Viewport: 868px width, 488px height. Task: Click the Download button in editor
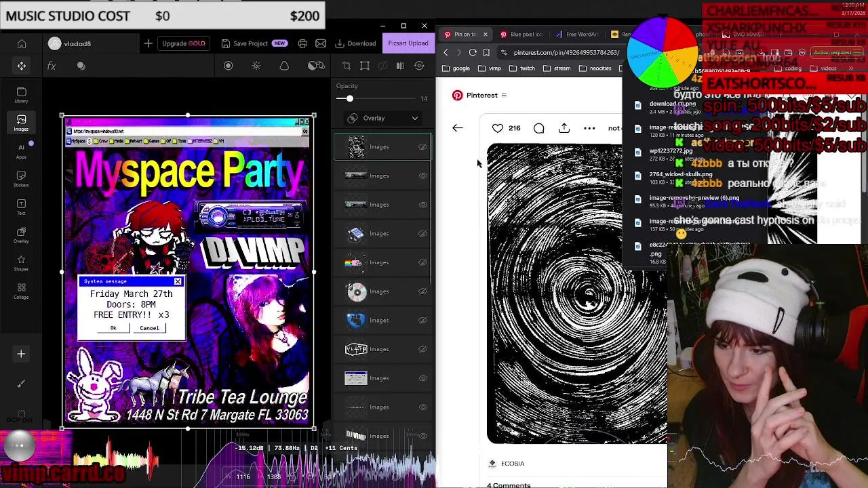click(355, 43)
